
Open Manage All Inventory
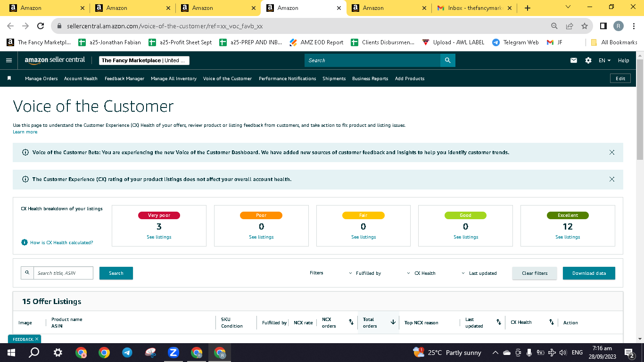click(173, 78)
